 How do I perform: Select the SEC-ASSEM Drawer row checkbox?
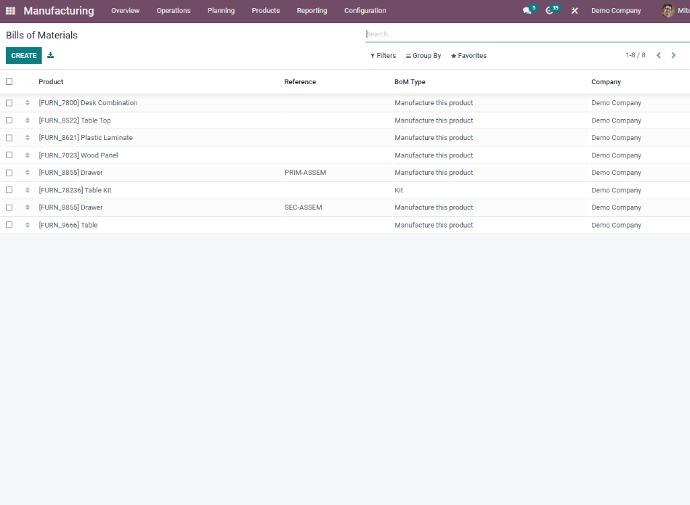[x=9, y=208]
